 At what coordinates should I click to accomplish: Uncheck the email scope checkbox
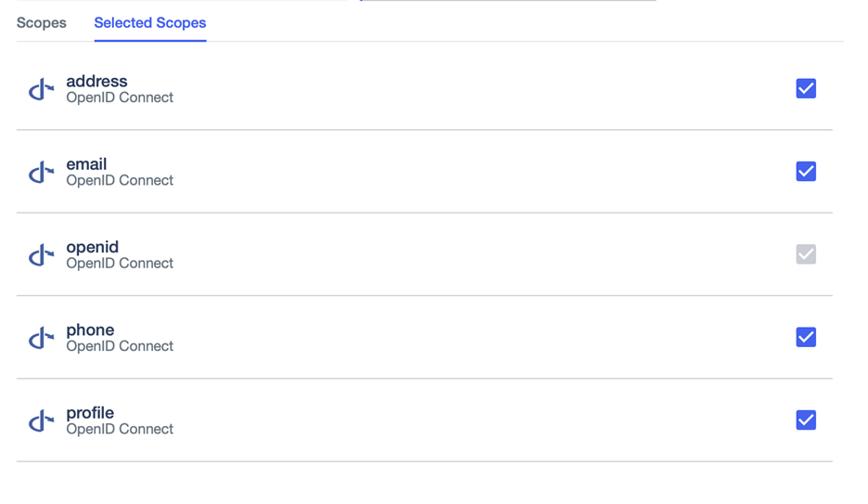806,171
